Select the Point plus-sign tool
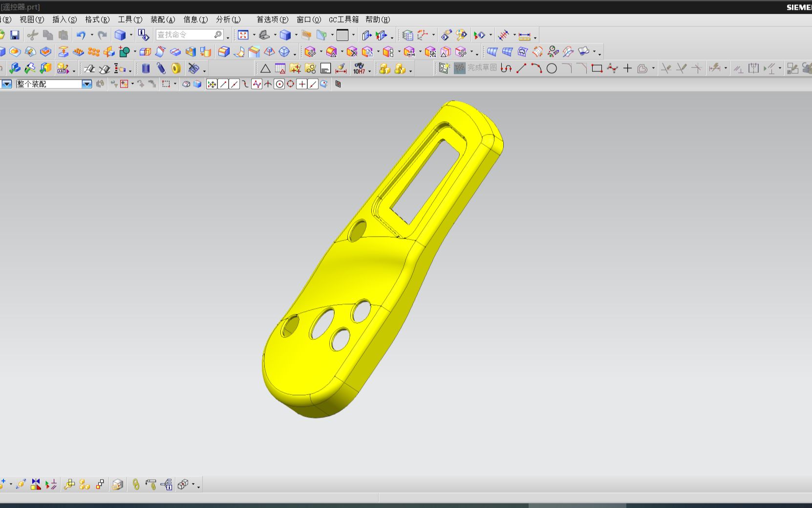812x508 pixels. click(627, 68)
